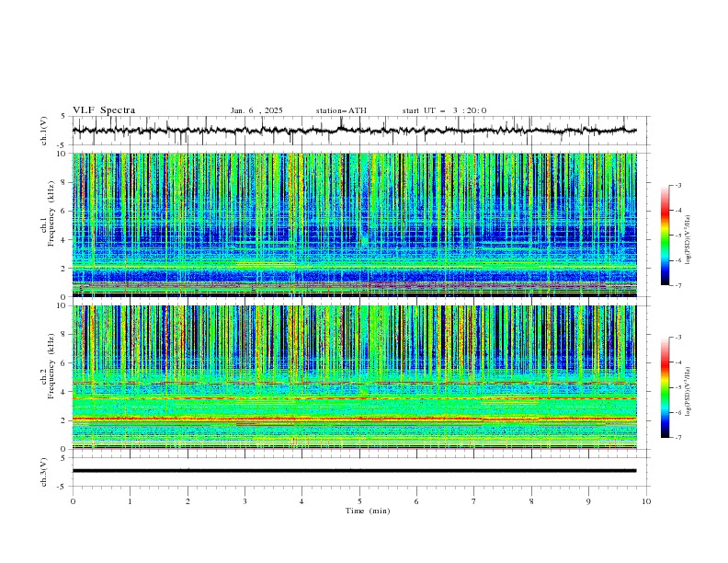Screen dimensions: 728x563
Task: Click time axis tick label "5"
Action: click(359, 501)
